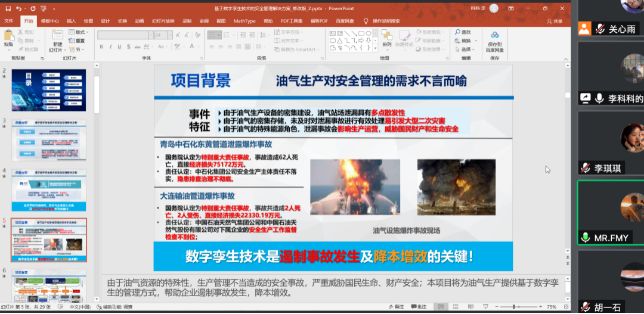Screen dimensions: 644x314
Task: Click the Reset (重置) slide button
Action: click(78, 41)
